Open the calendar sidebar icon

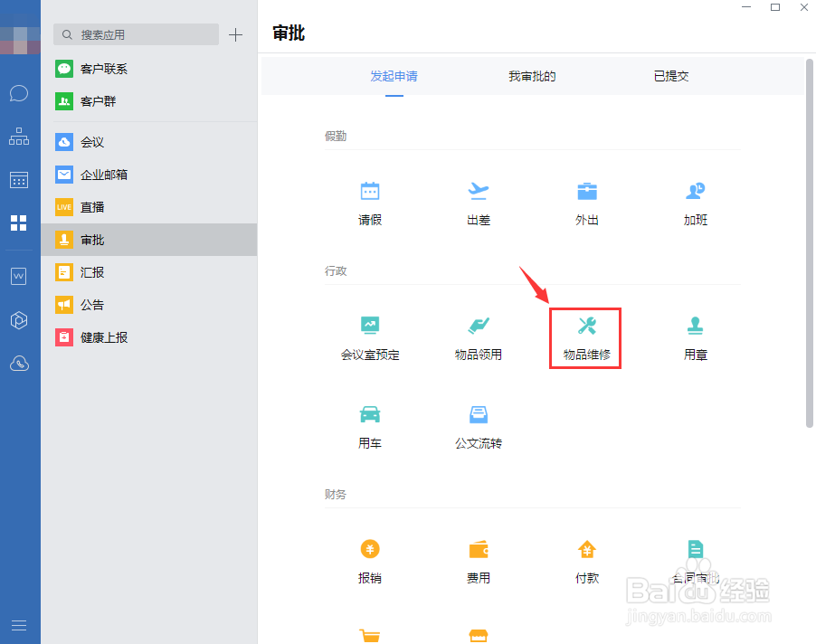pos(19,180)
